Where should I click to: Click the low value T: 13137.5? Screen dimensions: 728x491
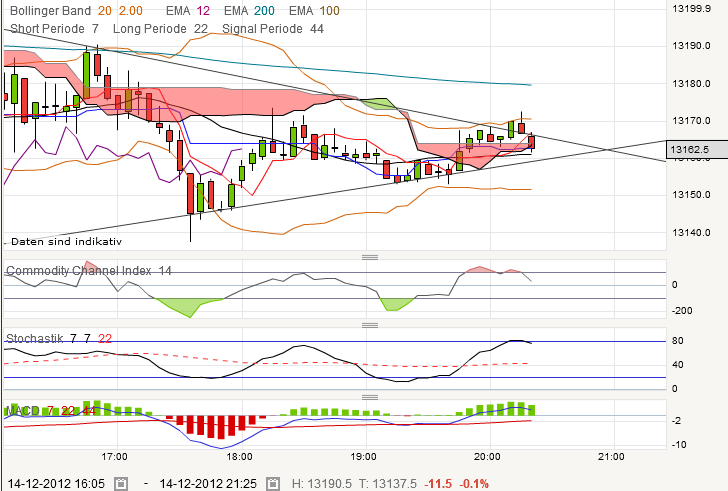tap(388, 484)
